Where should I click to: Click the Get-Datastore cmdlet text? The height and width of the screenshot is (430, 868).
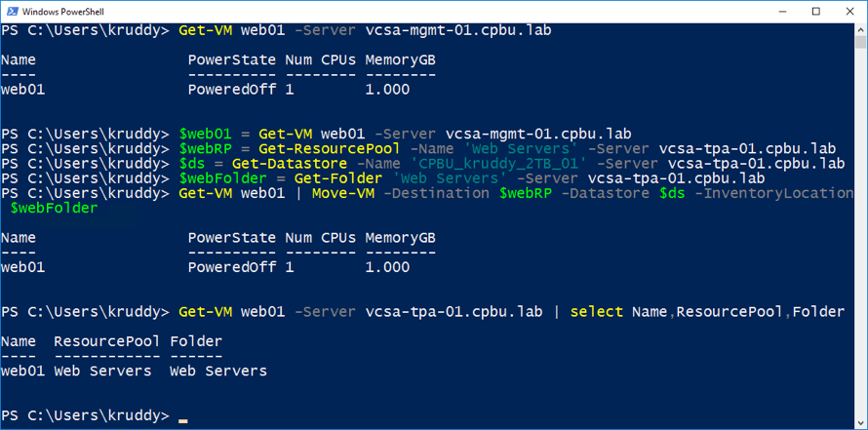(x=289, y=164)
